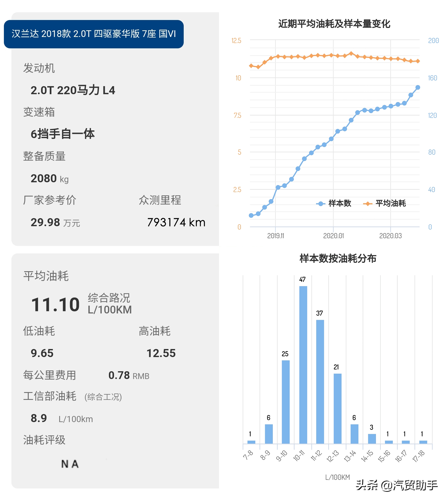This screenshot has height=501, width=448.
Task: Click the histogram bar labeled 37
Action: point(320,382)
